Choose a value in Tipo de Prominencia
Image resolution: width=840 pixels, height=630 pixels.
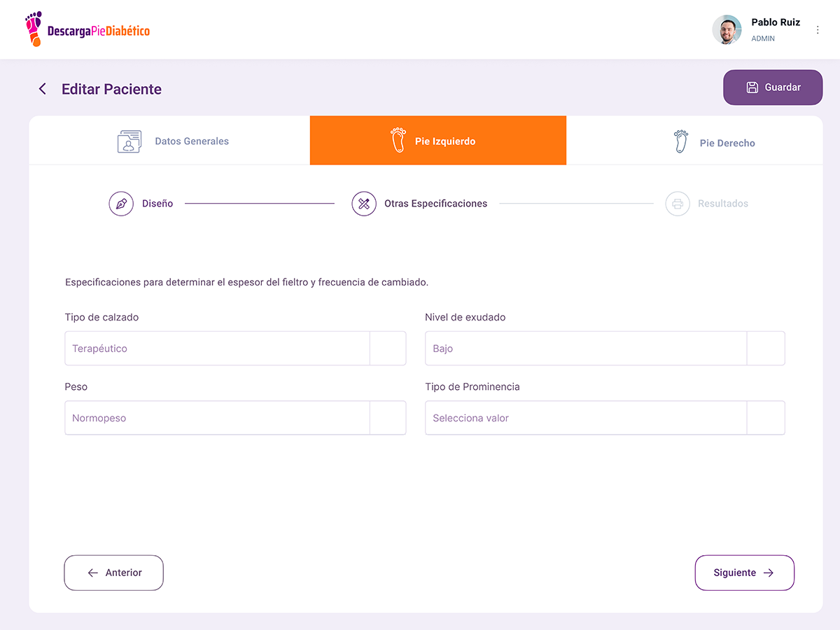point(604,418)
